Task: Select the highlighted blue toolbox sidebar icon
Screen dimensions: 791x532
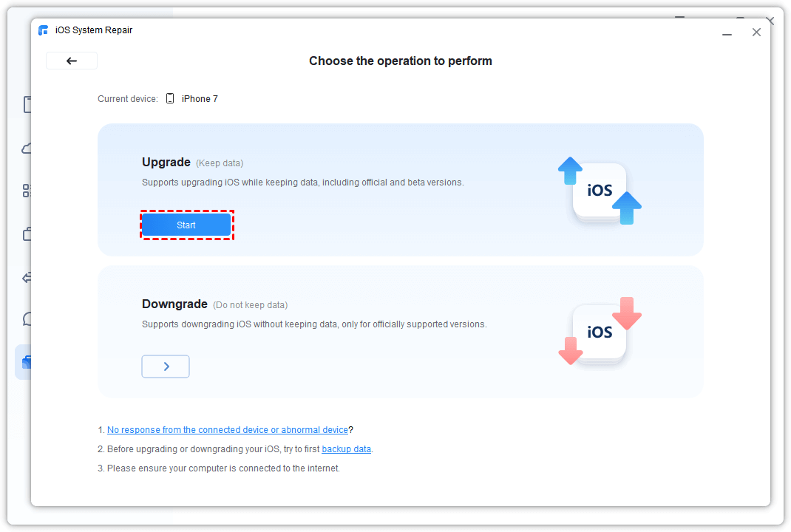Action: (26, 362)
